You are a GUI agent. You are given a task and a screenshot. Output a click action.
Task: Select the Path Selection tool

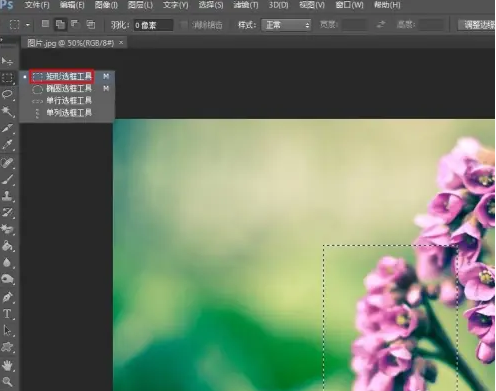coord(7,330)
